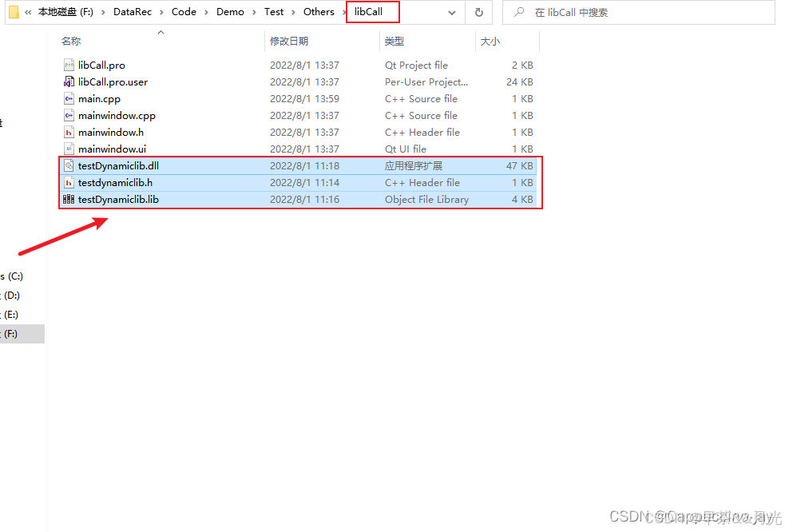Expand the chevron after Test breadcrumb

293,12
